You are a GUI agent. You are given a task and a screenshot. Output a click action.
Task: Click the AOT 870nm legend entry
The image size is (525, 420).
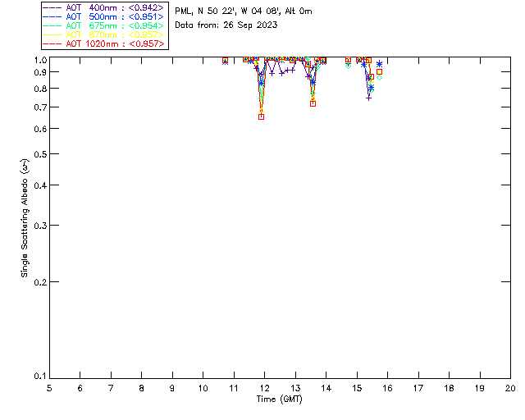pyautogui.click(x=103, y=34)
